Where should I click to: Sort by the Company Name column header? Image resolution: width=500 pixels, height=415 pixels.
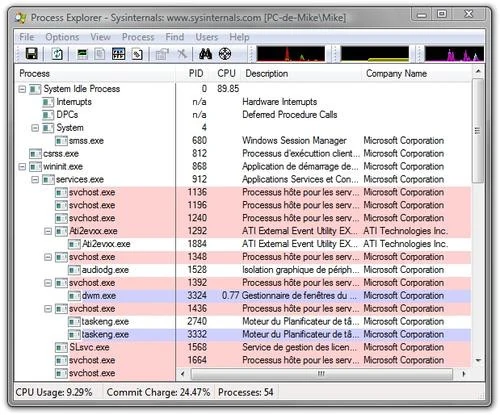(x=417, y=73)
